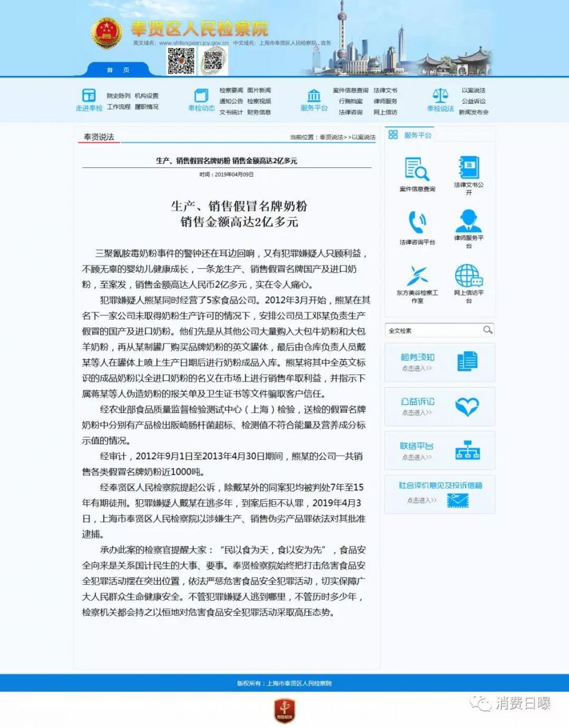Click the 网上信访平台 globe icon
Image resolution: width=569 pixels, height=728 pixels.
(468, 275)
